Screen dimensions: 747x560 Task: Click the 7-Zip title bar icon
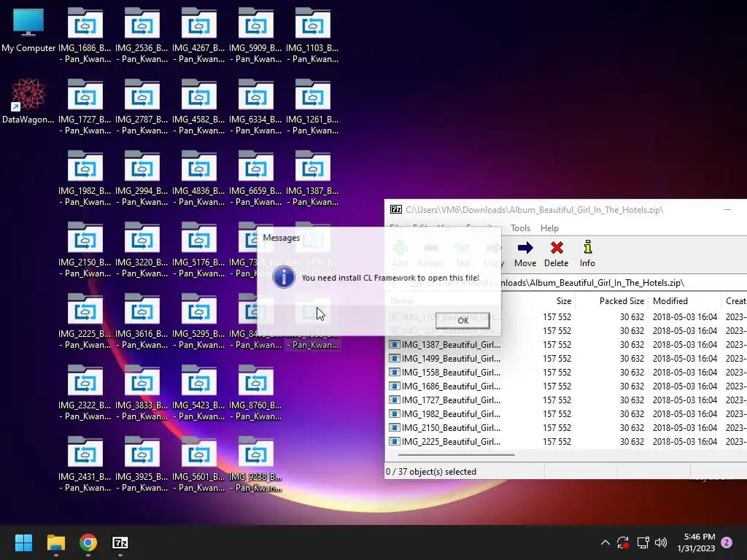click(x=396, y=209)
